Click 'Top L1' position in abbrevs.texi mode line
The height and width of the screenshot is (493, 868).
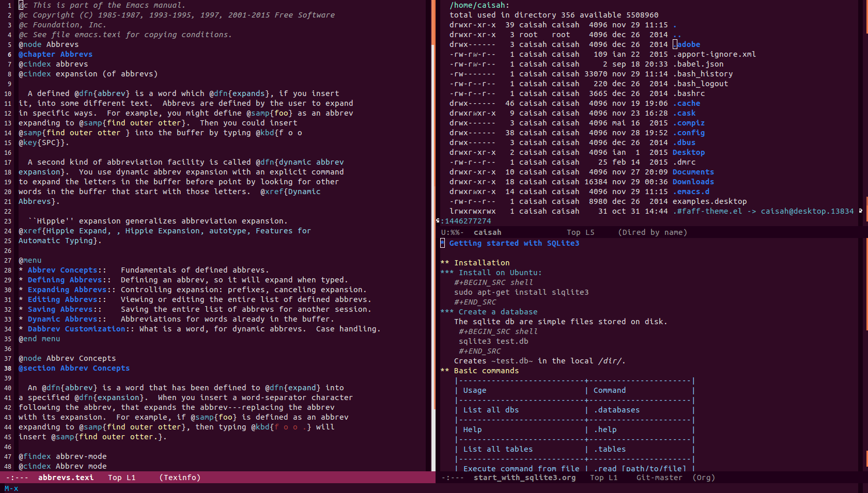(121, 478)
